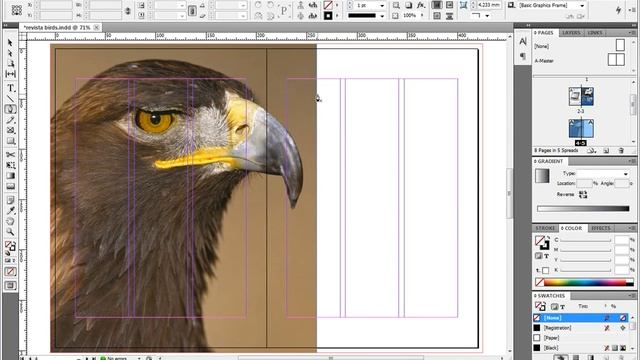Select the Gradient Swatch tool

(x=10, y=176)
